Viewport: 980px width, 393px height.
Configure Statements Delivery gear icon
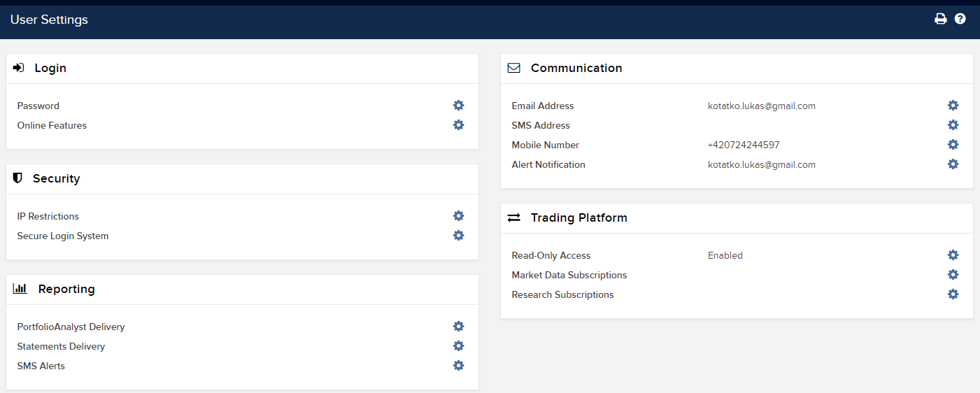459,346
